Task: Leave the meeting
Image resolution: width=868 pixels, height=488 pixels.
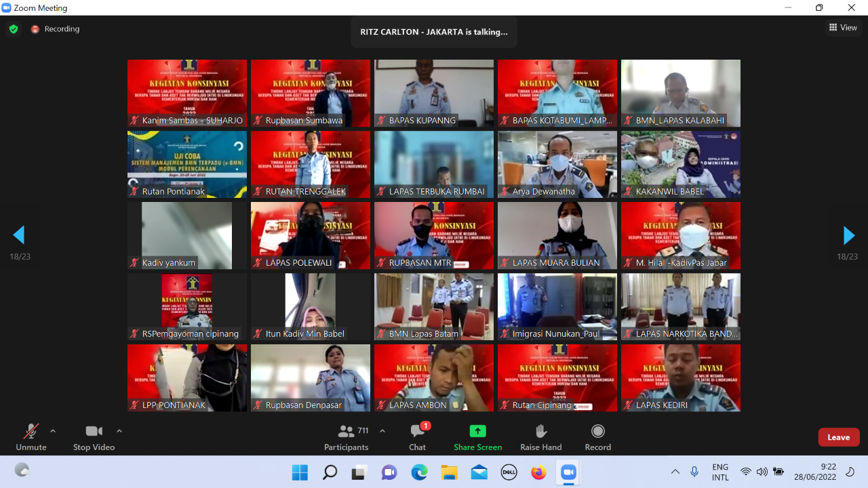Action: pos(838,437)
